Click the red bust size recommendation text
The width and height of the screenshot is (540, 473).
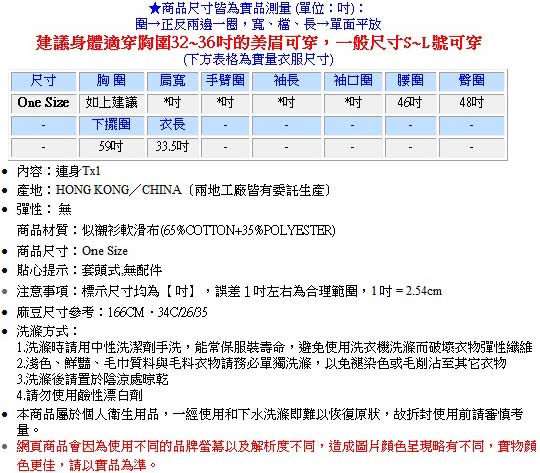[x=258, y=43]
